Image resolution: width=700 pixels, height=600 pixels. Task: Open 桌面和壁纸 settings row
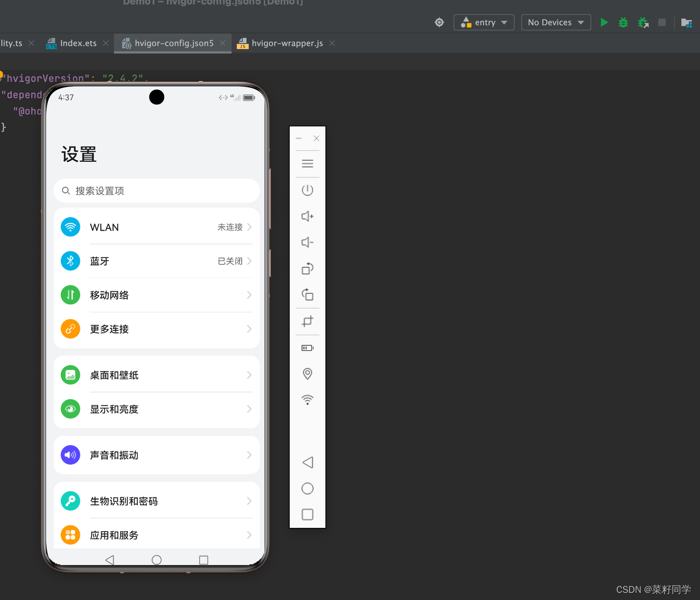(156, 375)
